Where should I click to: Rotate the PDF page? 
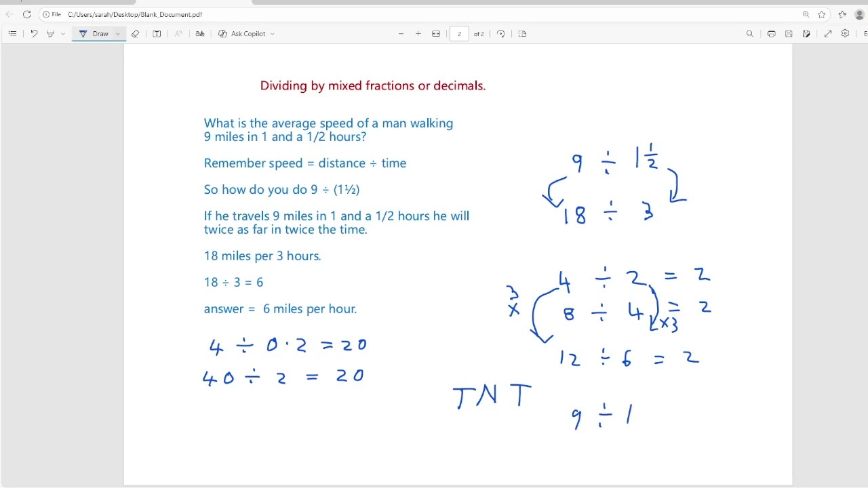tap(501, 33)
